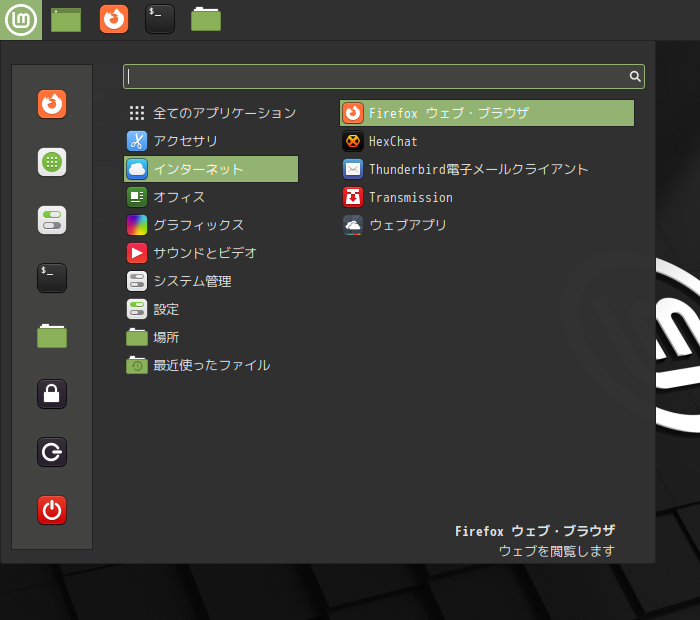The height and width of the screenshot is (620, 700).
Task: Click the ウェブアプリ cloud icon
Action: [x=353, y=225]
